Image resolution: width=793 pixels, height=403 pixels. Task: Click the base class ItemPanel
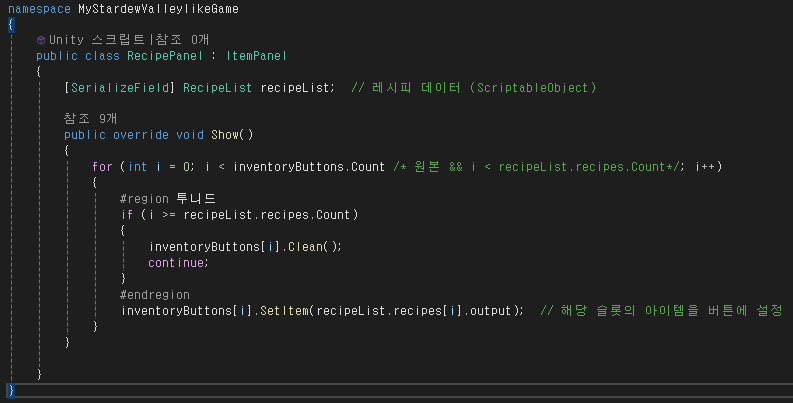pos(256,56)
